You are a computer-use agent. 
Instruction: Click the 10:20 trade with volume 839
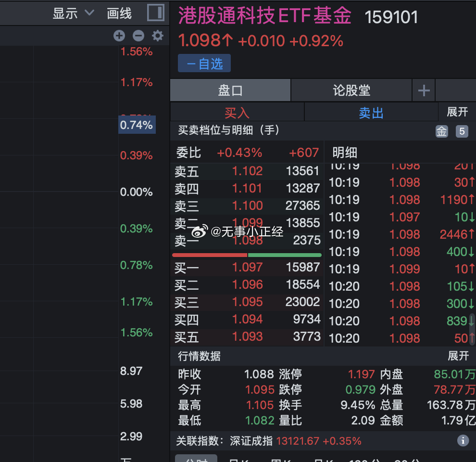(401, 321)
